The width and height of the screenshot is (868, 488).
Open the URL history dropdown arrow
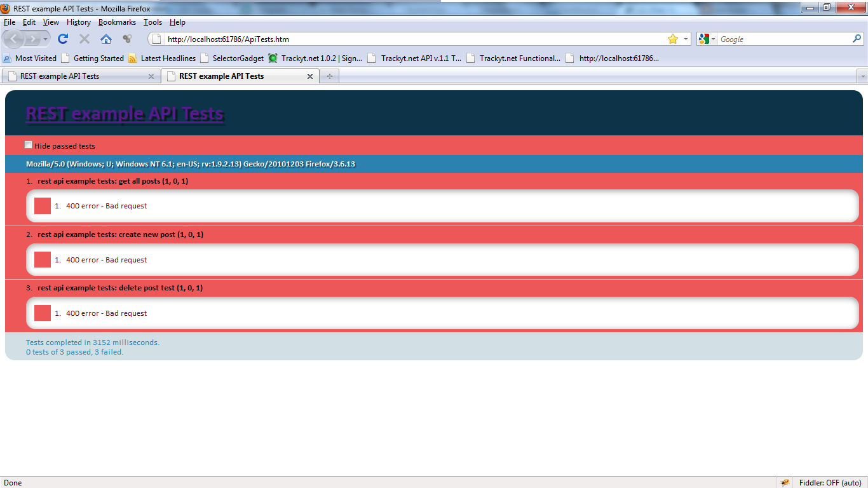[x=686, y=39]
